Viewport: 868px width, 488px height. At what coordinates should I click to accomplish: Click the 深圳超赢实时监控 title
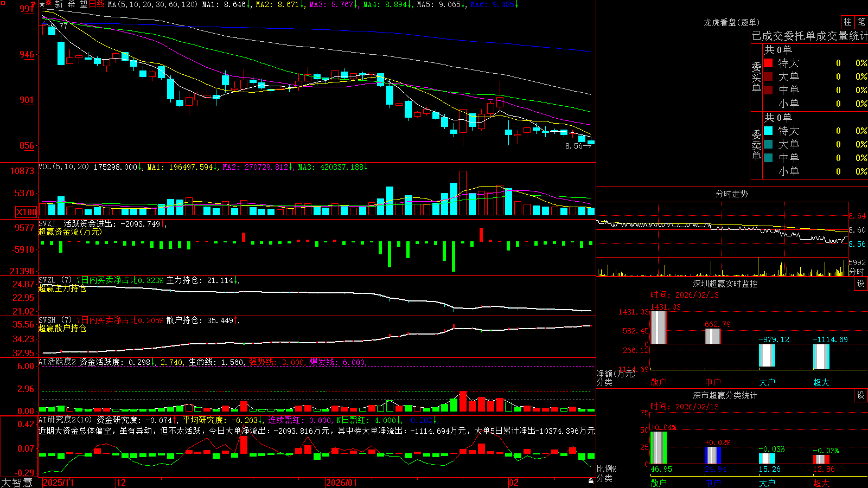725,284
